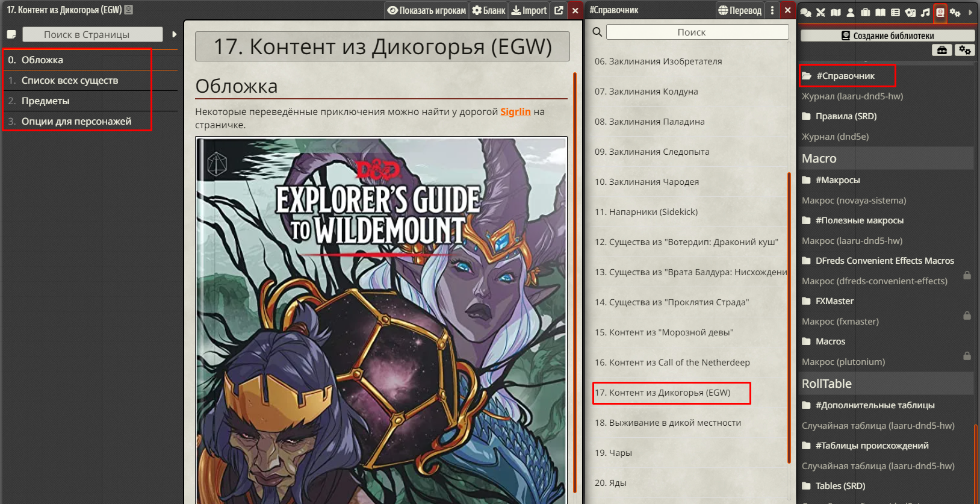Select page Предметы
The height and width of the screenshot is (504, 980).
[90, 101]
